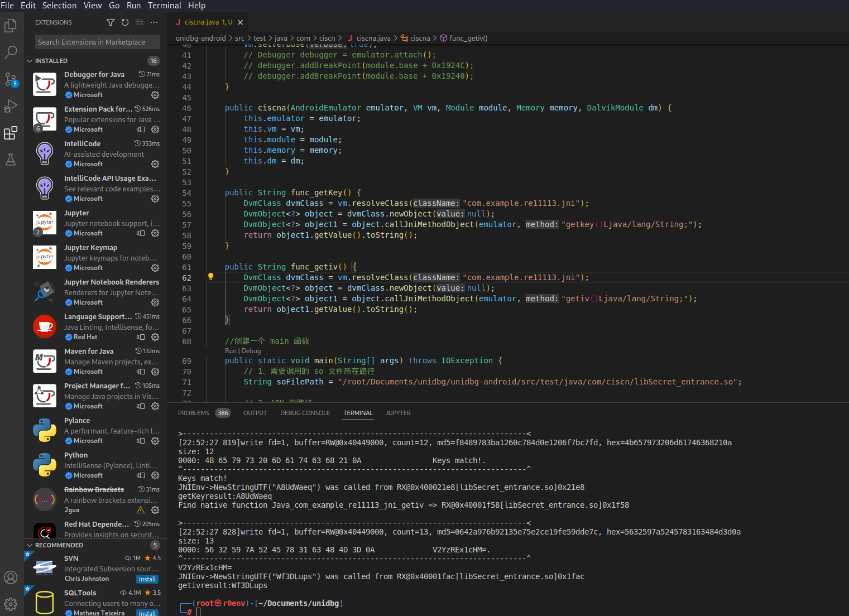Click the filter extensions funnel icon
This screenshot has height=616, width=849.
click(x=111, y=22)
